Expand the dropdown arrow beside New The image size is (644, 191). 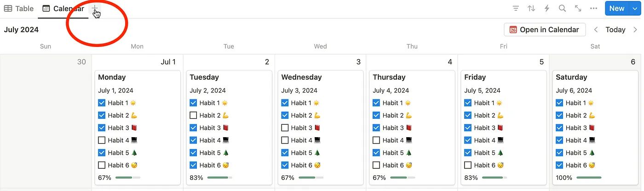[635, 8]
